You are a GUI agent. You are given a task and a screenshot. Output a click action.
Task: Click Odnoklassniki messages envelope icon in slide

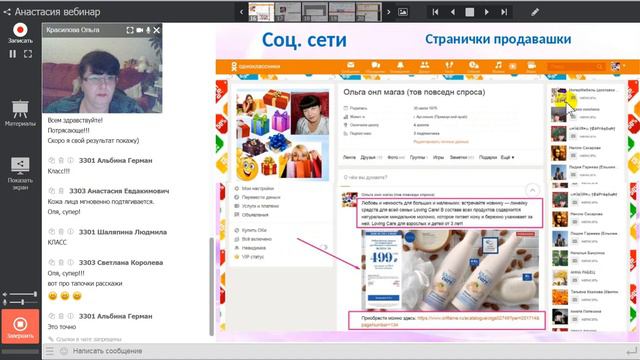(351, 65)
